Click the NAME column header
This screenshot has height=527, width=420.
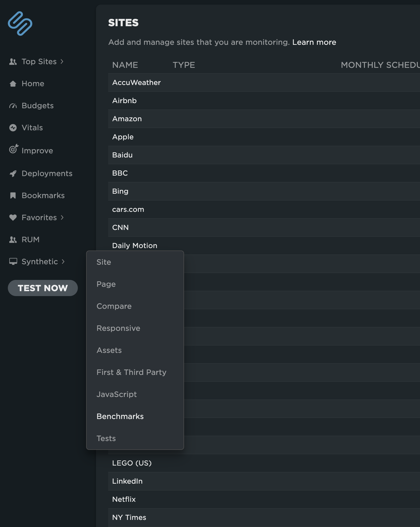coord(125,65)
